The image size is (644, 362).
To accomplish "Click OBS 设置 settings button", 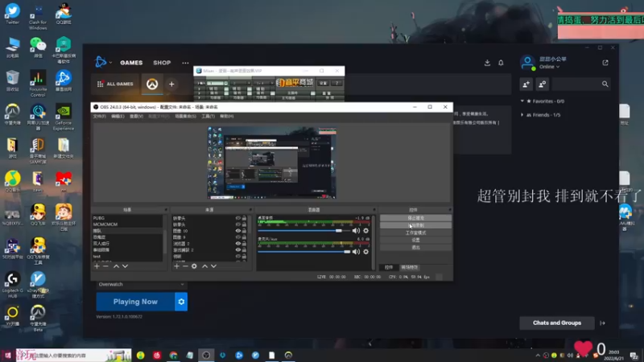I will tap(415, 240).
